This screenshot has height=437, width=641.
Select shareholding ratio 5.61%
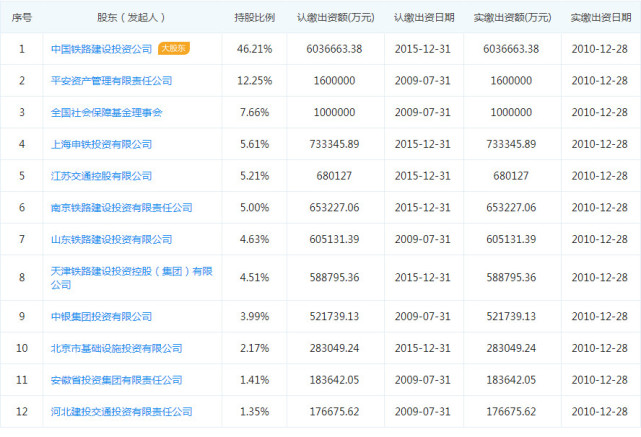click(x=254, y=144)
